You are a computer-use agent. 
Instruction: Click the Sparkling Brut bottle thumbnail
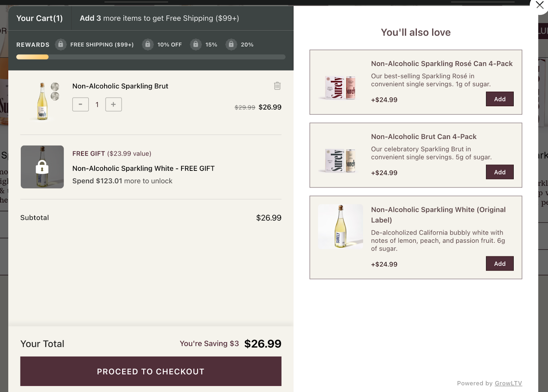42,101
